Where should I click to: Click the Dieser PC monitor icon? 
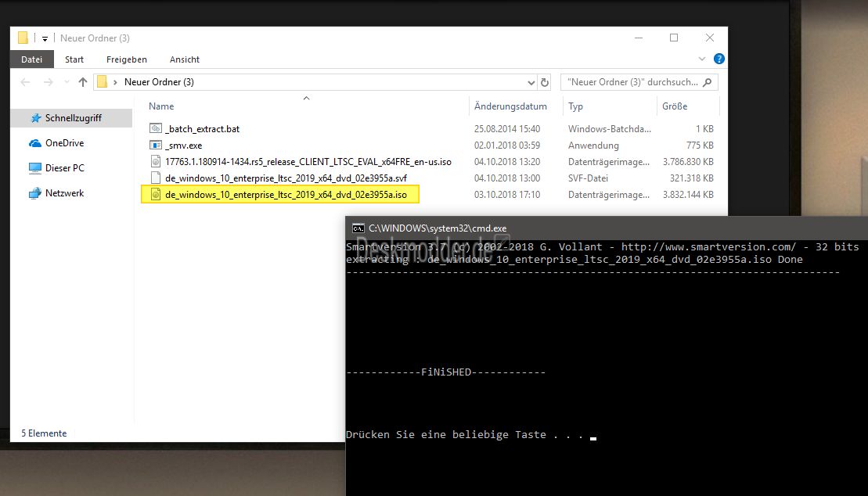pyautogui.click(x=35, y=167)
